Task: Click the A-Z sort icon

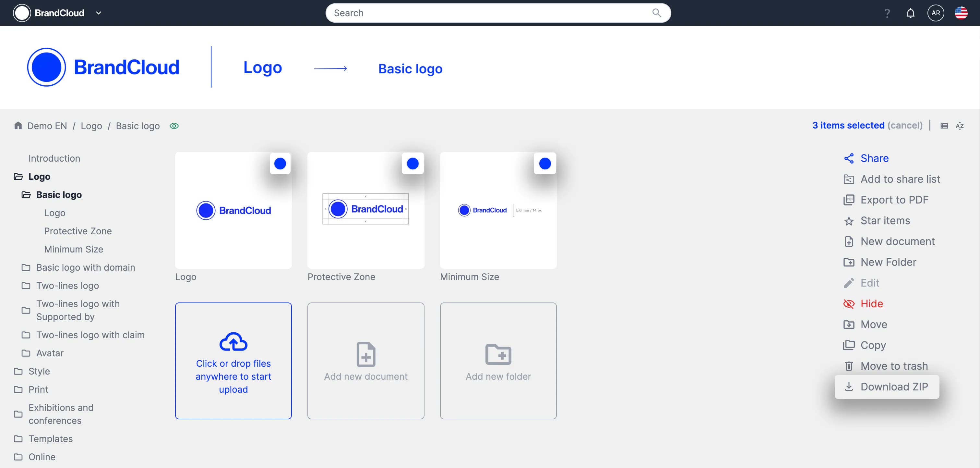Action: coord(960,126)
